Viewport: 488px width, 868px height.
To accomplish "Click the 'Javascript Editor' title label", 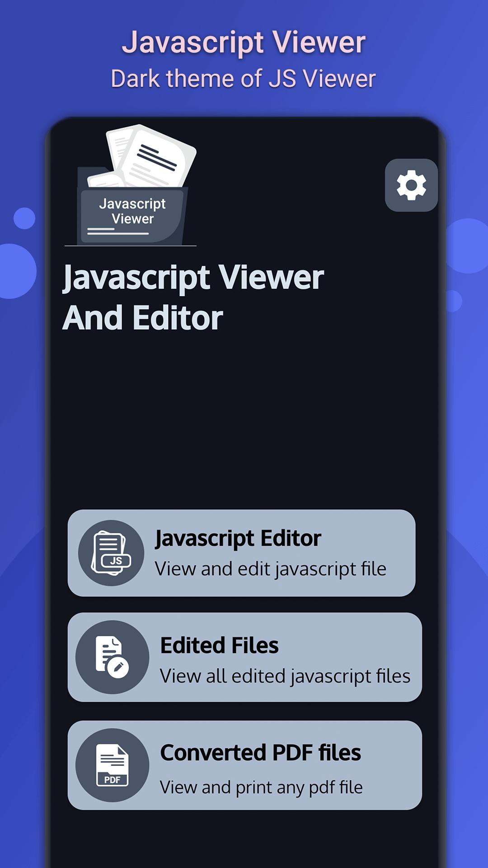I will pos(238,538).
